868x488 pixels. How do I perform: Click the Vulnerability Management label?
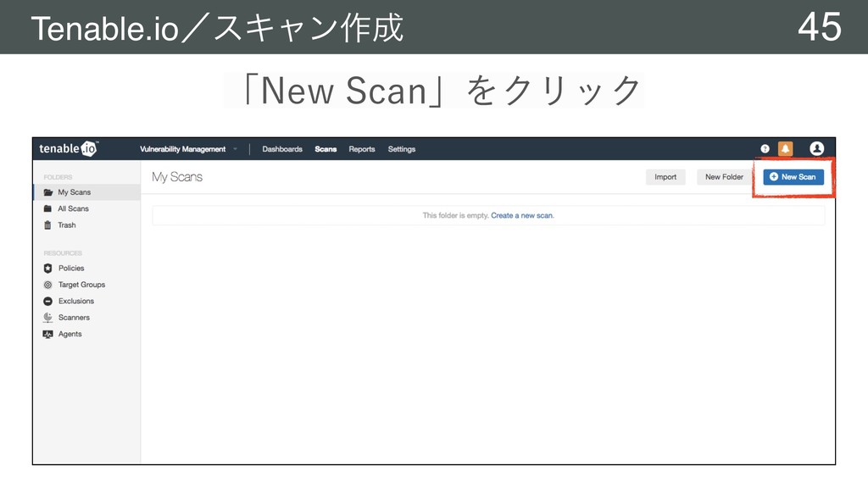(x=183, y=149)
